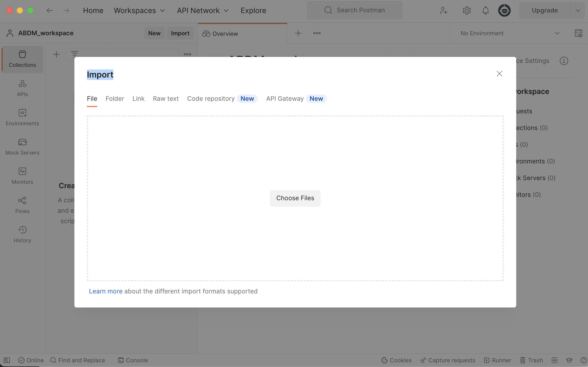Open the user avatar menu
The image size is (588, 367).
click(504, 10)
